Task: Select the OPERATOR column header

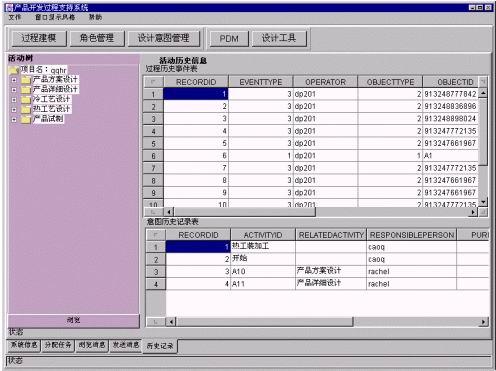Action: pos(325,82)
